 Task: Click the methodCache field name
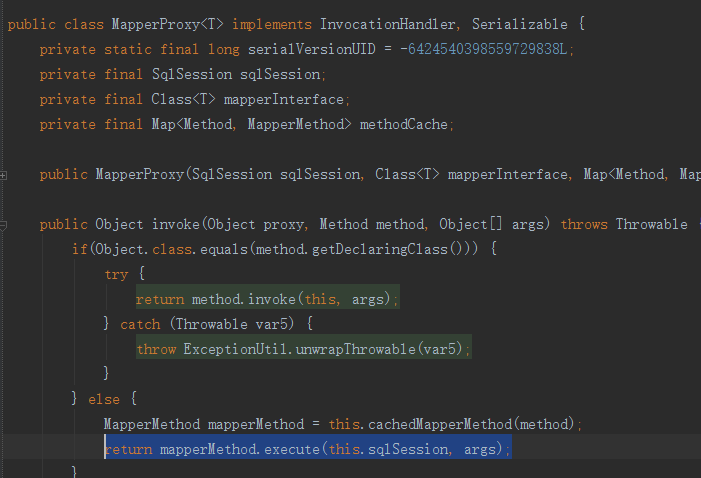point(404,124)
